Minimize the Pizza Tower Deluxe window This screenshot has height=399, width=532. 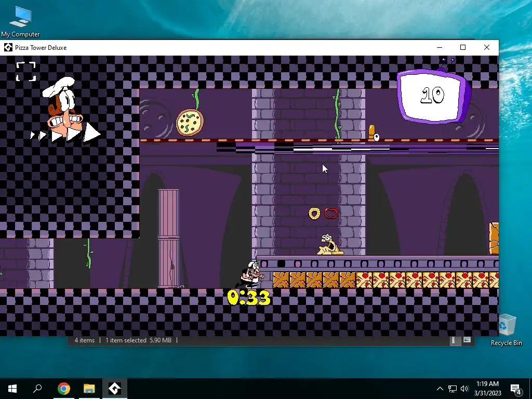point(440,47)
